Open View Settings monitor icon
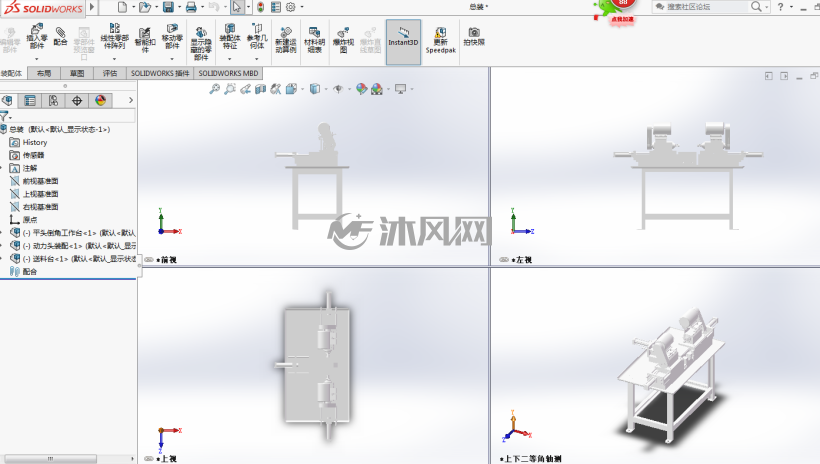Viewport: 820px width, 464px height. (x=401, y=89)
